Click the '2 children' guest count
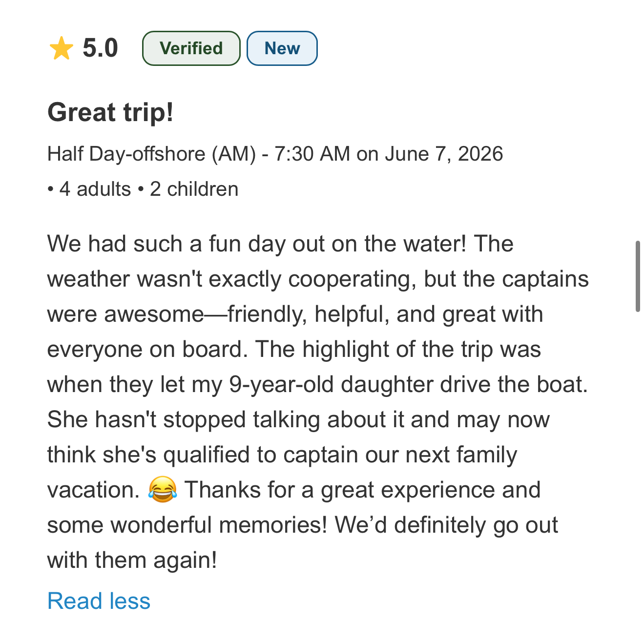The height and width of the screenshot is (644, 644). [194, 189]
